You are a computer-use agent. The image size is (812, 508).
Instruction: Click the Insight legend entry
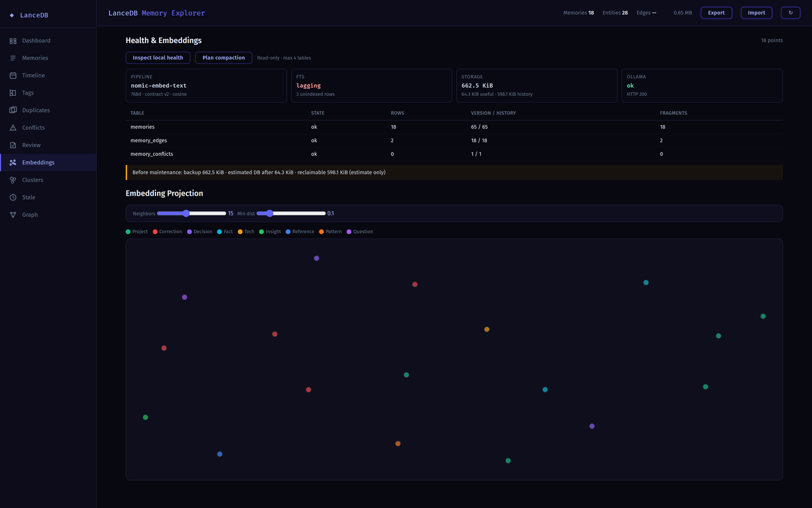click(270, 232)
